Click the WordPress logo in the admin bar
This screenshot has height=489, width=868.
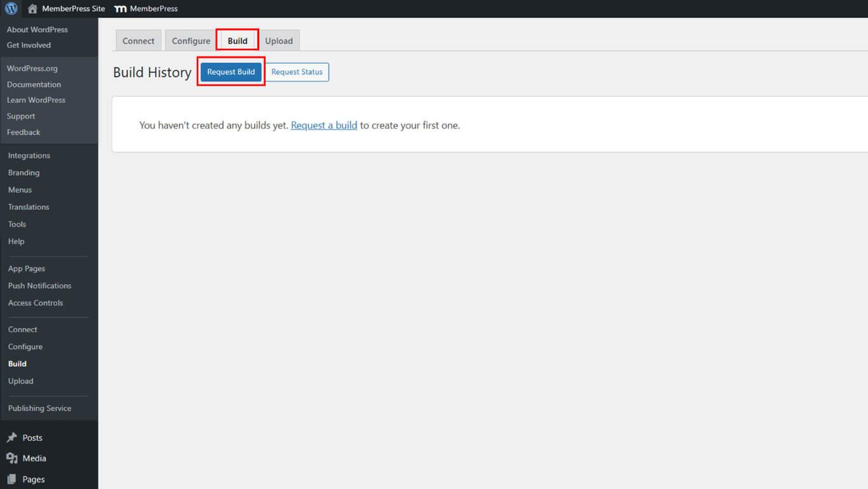click(x=10, y=8)
